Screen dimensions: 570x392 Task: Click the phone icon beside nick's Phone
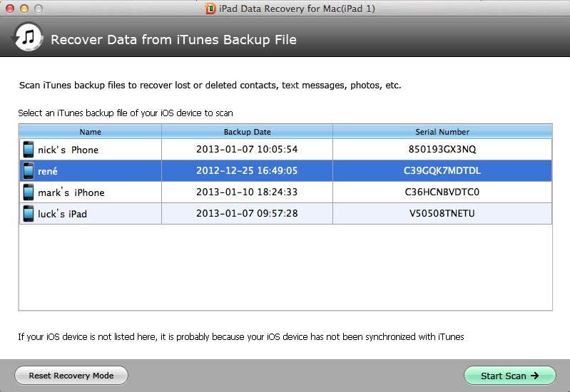pyautogui.click(x=29, y=150)
